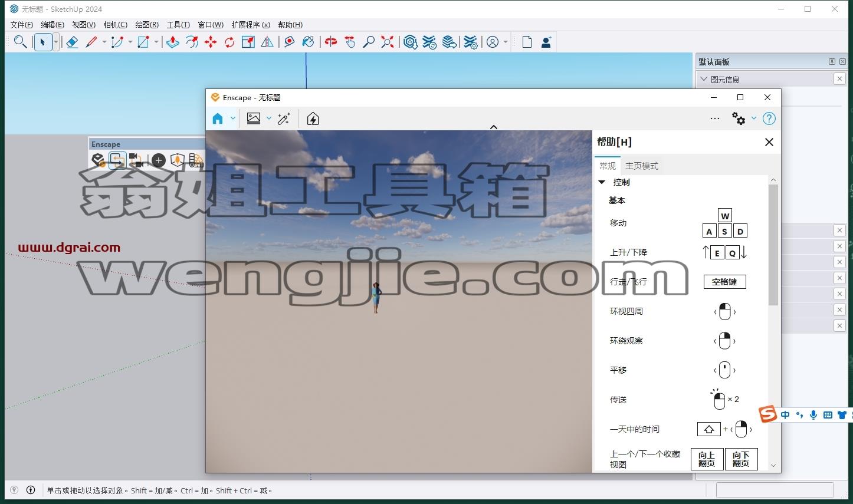Screen dimensions: 853x504
Task: Activate the Scale tool
Action: pos(248,42)
